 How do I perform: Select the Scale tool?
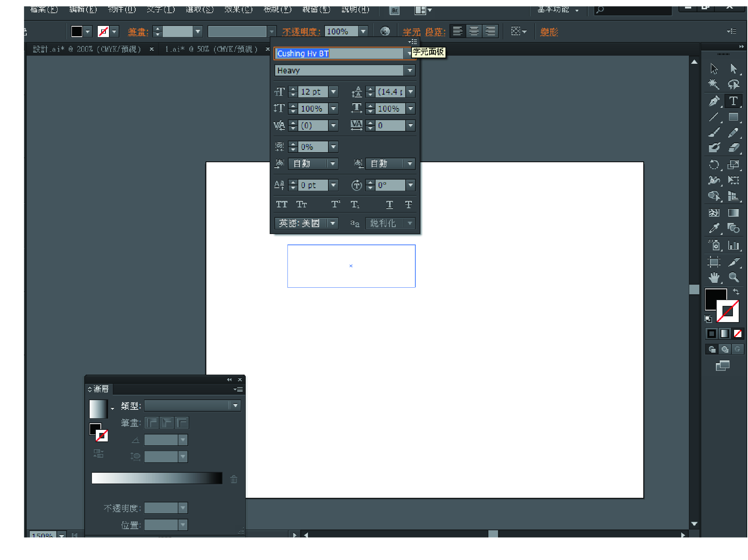733,165
